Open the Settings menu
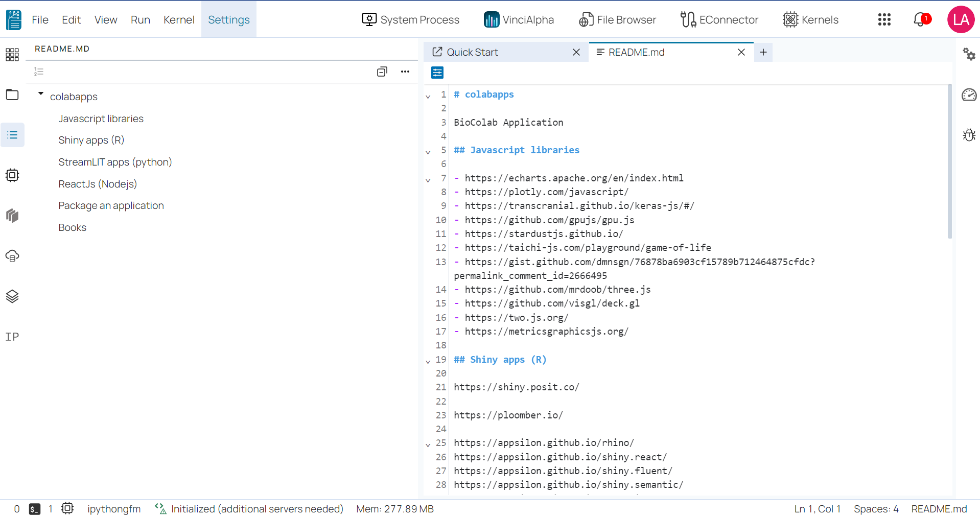The image size is (980, 516). tap(229, 20)
